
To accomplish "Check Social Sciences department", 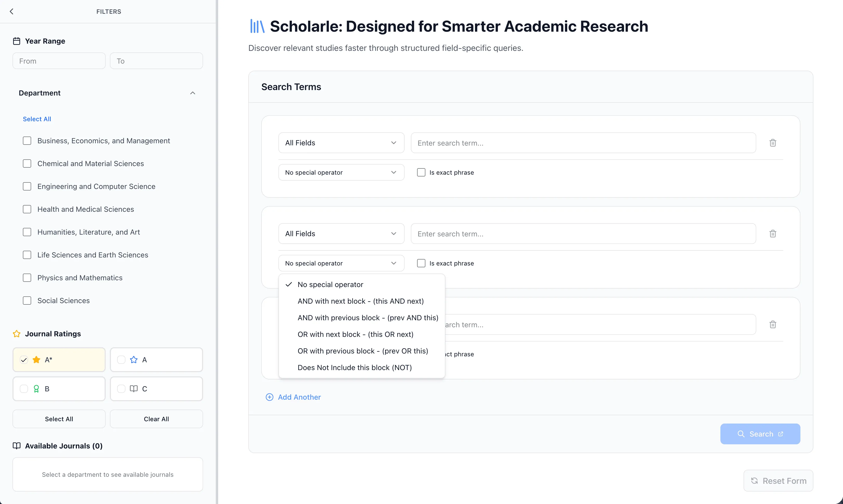I will pos(27,301).
